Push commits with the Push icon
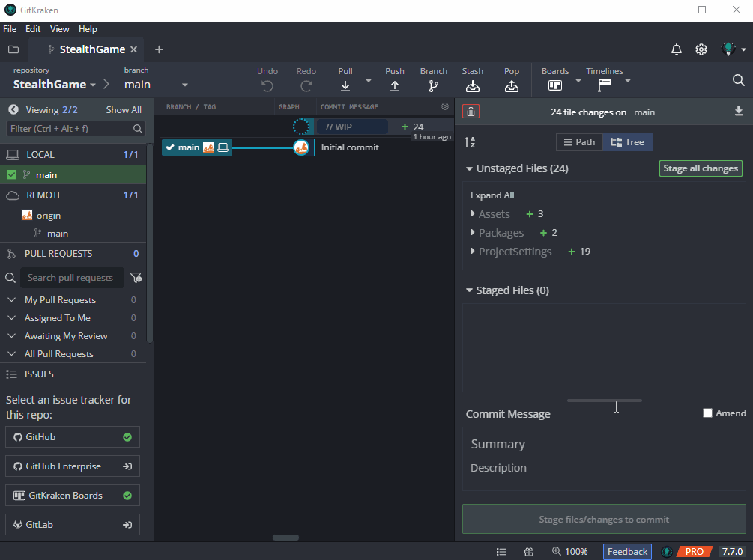753x560 pixels. pyautogui.click(x=395, y=86)
